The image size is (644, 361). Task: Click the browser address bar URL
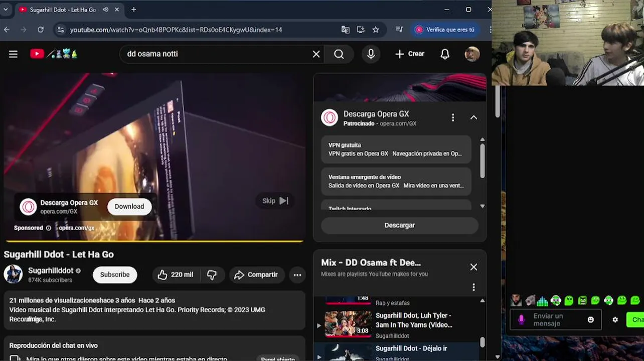point(176,30)
